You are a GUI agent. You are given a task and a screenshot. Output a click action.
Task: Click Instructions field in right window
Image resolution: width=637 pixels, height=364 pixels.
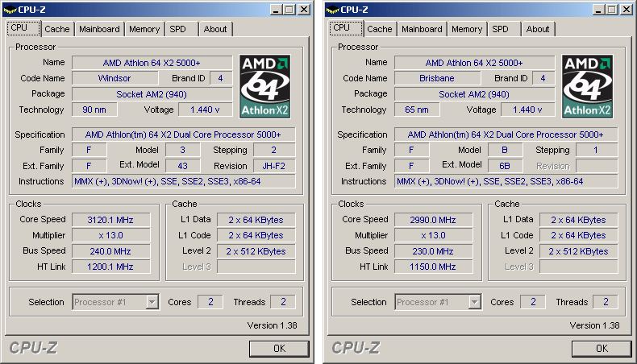coord(506,181)
